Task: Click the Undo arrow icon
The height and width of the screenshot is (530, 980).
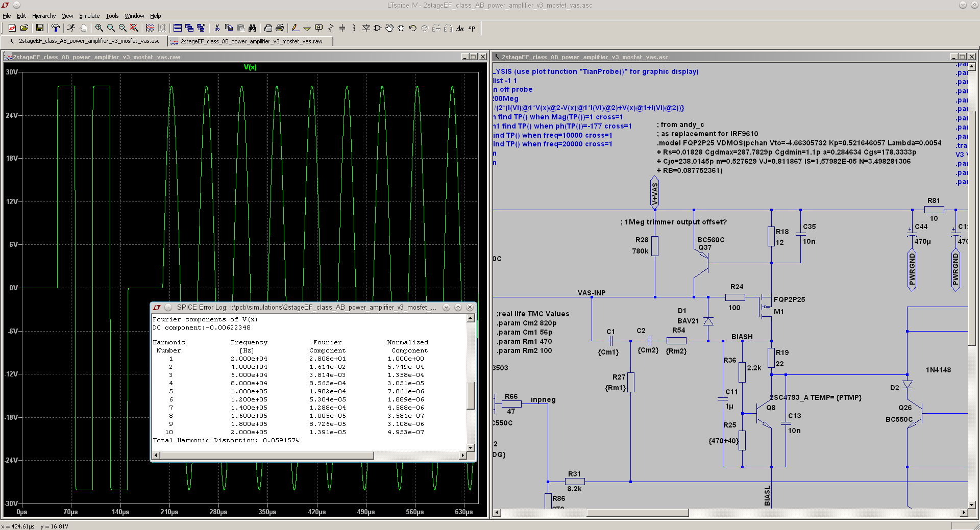Action: 413,28
